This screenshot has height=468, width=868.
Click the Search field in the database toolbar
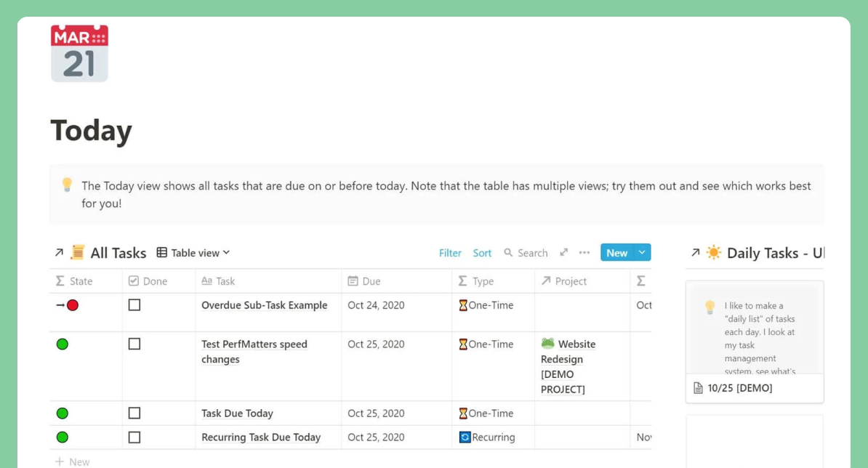tap(526, 253)
